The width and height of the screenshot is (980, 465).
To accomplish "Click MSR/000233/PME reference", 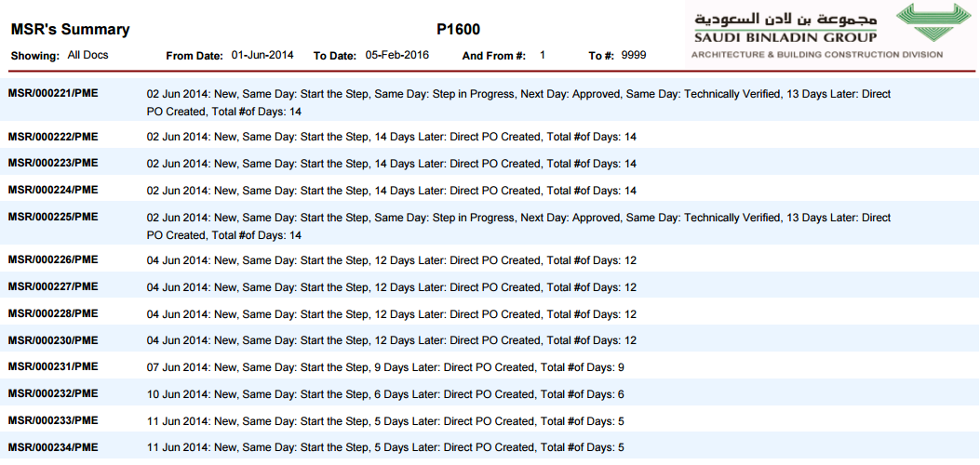I will tap(53, 420).
